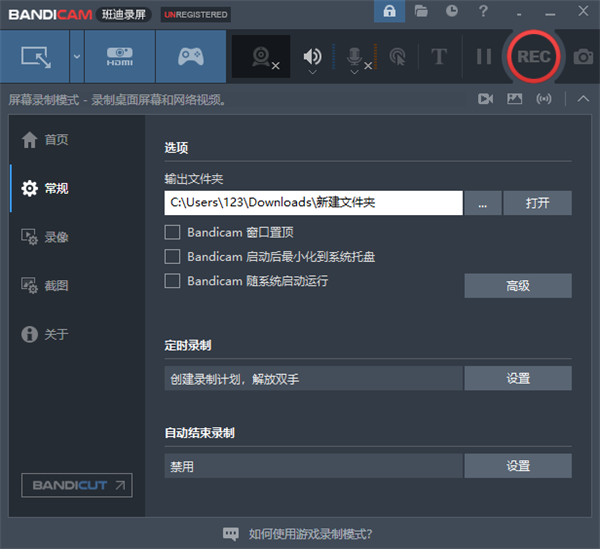
Task: Select game recording mode gamepad icon
Action: point(191,57)
